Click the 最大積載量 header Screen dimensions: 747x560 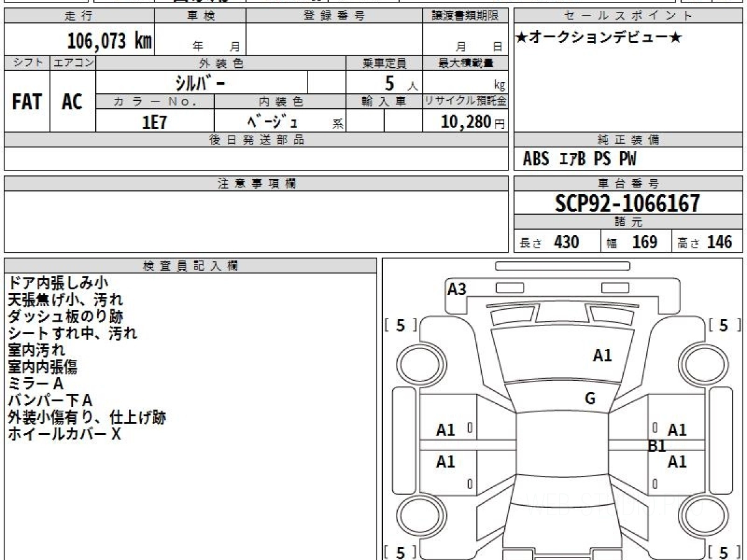[466, 63]
